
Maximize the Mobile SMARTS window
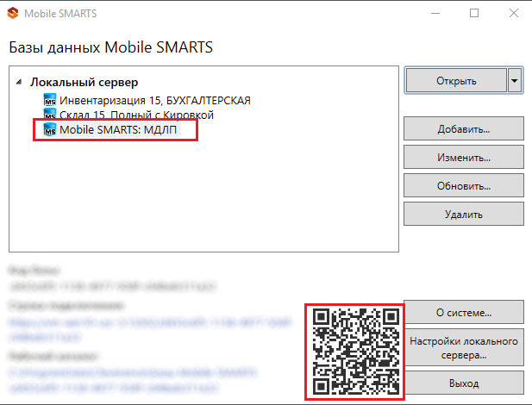click(474, 13)
